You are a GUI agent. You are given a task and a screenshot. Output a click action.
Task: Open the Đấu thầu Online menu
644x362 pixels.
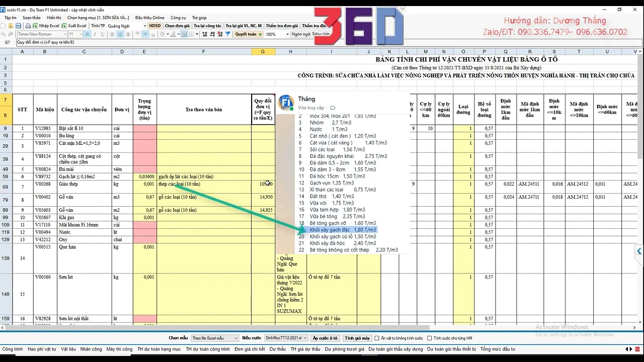tap(150, 18)
